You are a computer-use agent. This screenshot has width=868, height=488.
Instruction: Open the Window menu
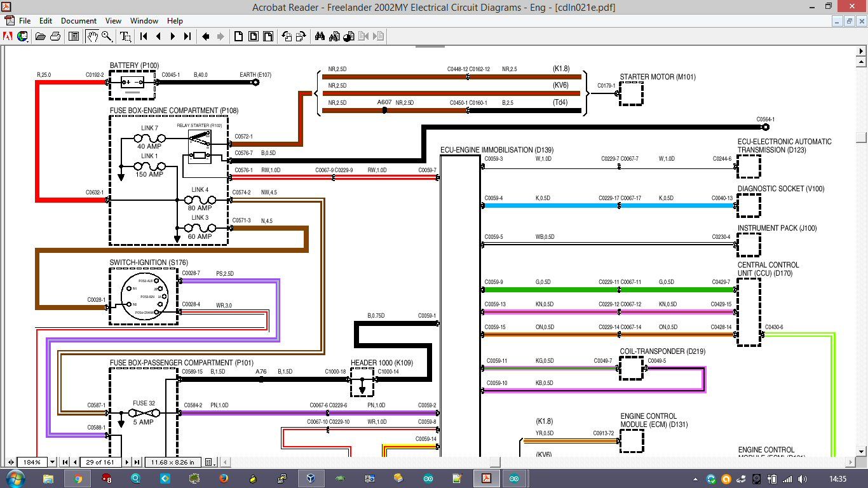click(144, 21)
